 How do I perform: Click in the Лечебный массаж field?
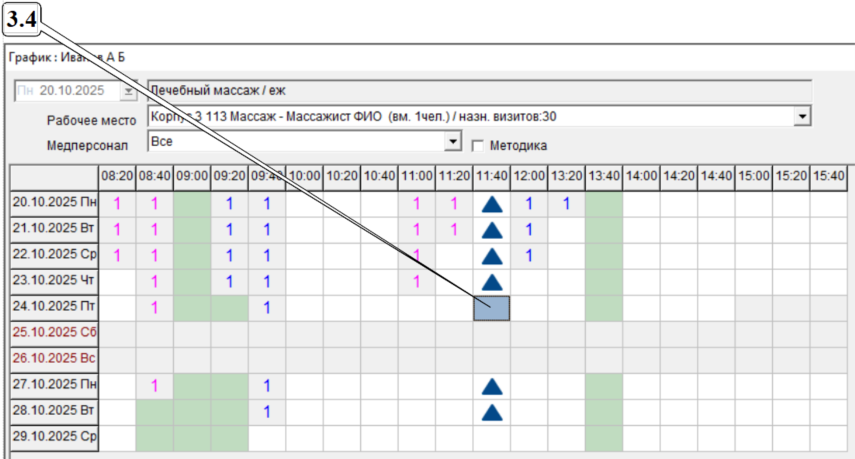pos(478,91)
